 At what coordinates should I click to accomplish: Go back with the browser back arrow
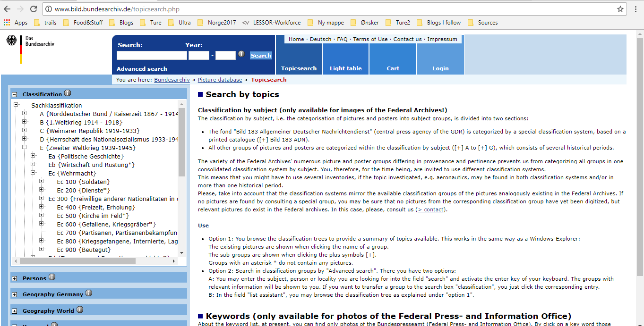click(x=8, y=9)
